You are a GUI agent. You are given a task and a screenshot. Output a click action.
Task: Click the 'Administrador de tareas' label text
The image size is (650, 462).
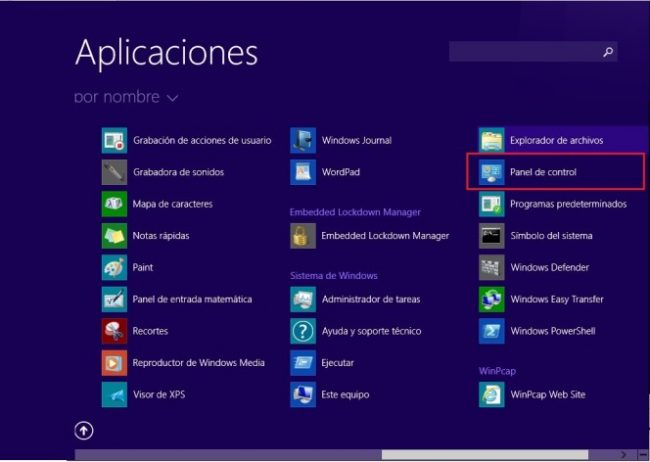tap(371, 299)
